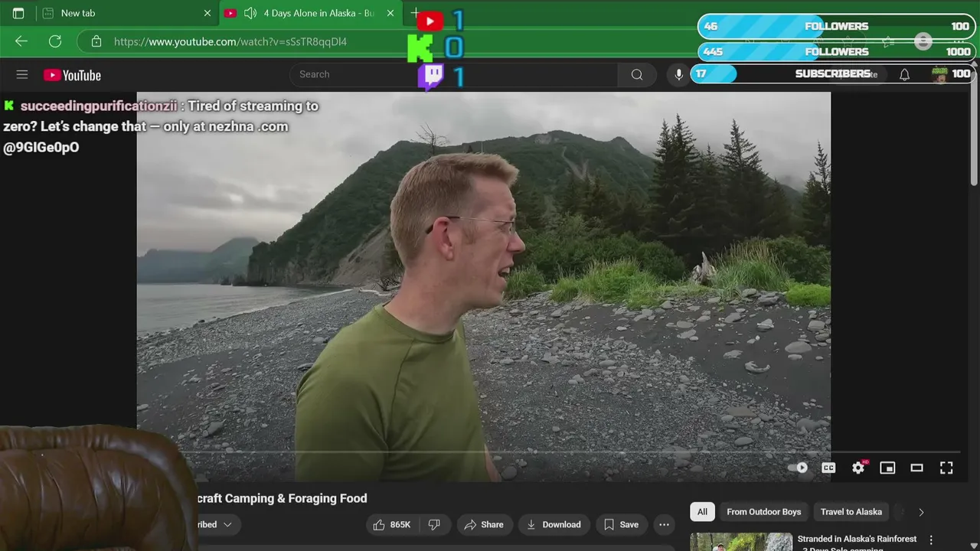Image resolution: width=980 pixels, height=551 pixels.
Task: Click the YouTube search field
Action: 453,74
